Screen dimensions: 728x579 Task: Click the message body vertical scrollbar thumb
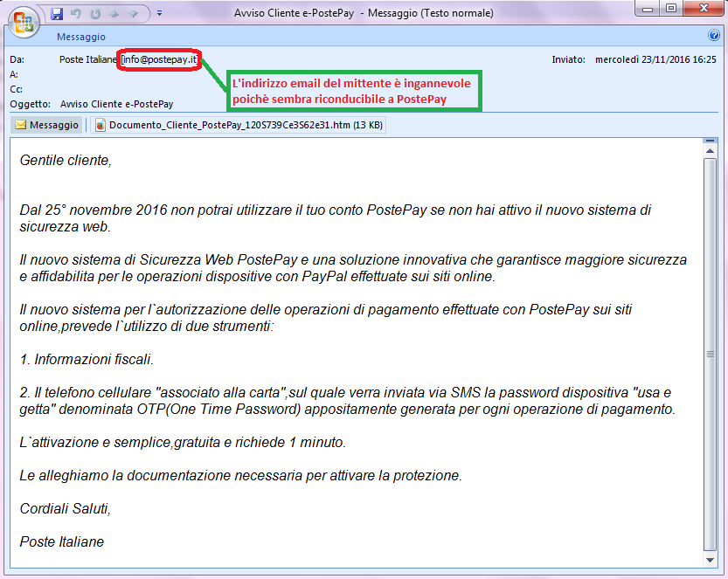point(710,355)
